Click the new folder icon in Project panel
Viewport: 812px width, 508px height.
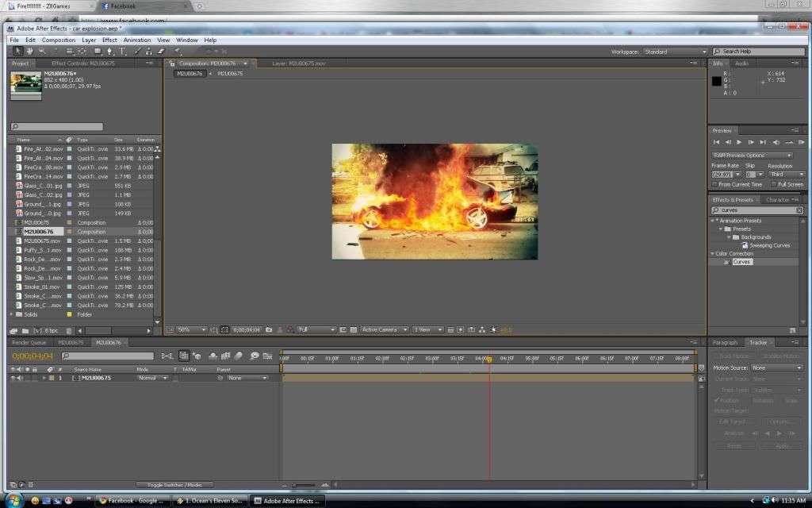(x=24, y=330)
